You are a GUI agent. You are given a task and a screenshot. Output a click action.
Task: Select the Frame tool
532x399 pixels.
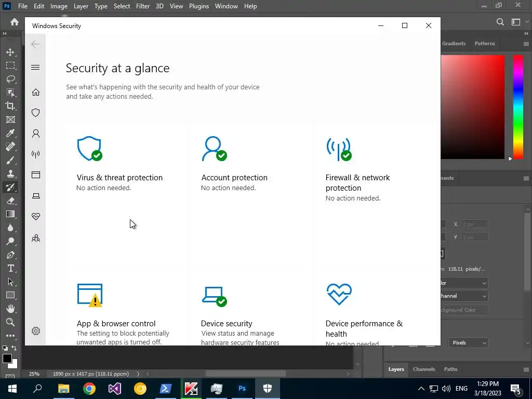pyautogui.click(x=10, y=119)
